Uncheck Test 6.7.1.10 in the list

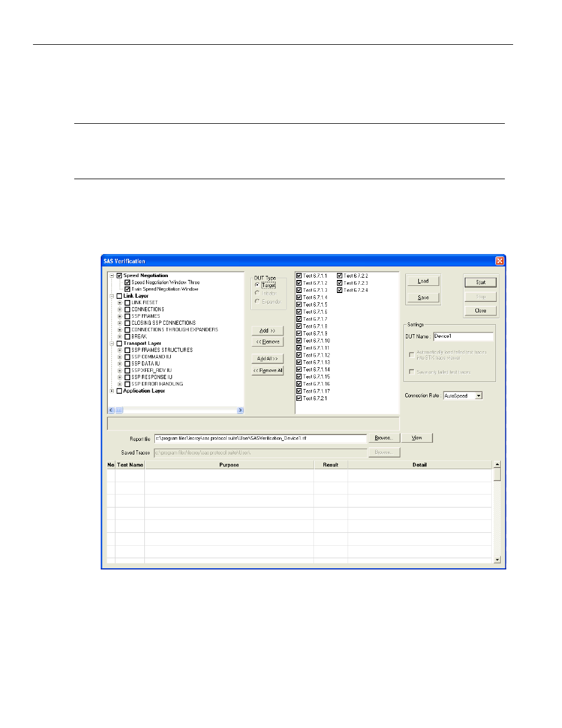299,341
